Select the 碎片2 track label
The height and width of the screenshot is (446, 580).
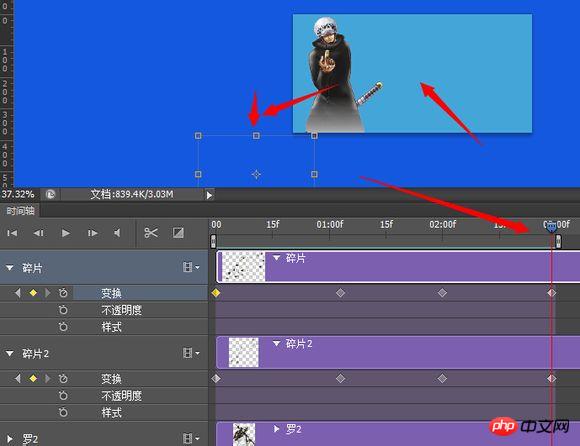tap(36, 354)
